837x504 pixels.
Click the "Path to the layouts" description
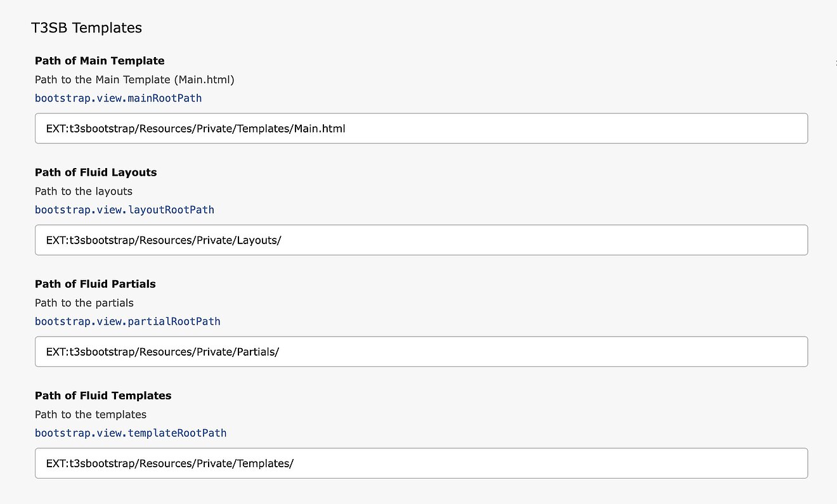tap(84, 191)
